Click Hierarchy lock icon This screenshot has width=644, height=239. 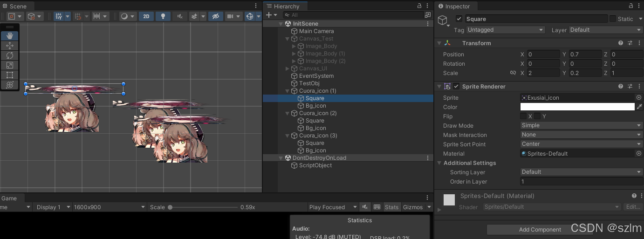coord(419,6)
